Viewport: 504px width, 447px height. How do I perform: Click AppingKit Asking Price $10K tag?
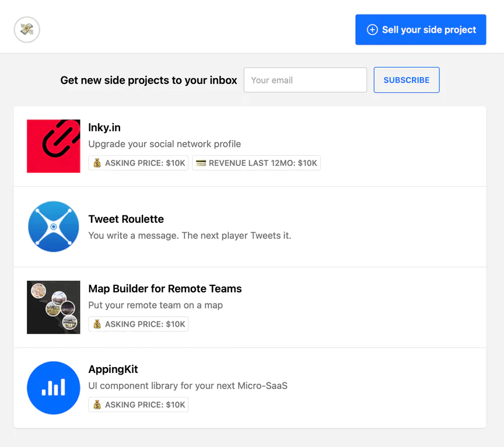[138, 404]
